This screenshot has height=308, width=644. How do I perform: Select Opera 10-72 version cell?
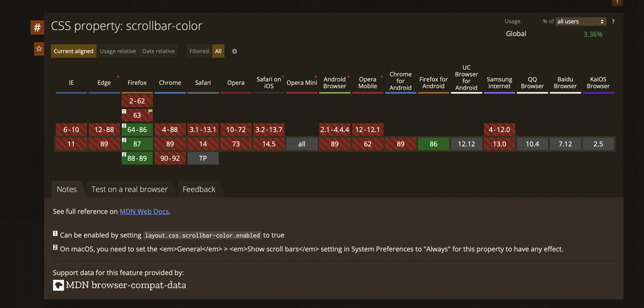pos(236,130)
